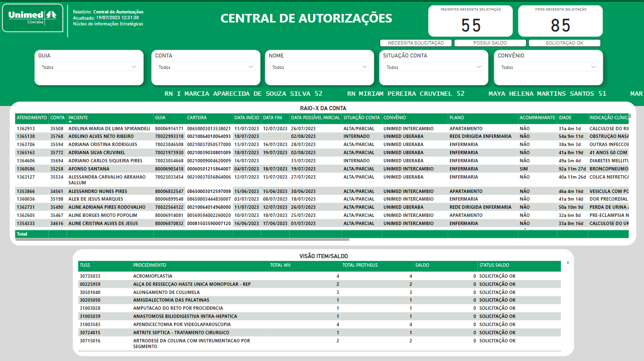The width and height of the screenshot is (644, 361).
Task: Select patient ADRIANA SILVA CRUVINEL
Action: coord(97,153)
